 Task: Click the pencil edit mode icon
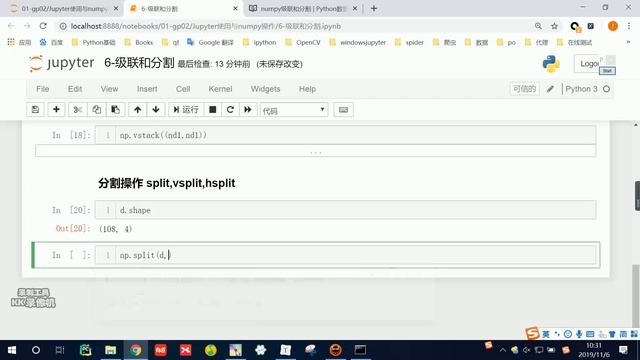tap(550, 89)
